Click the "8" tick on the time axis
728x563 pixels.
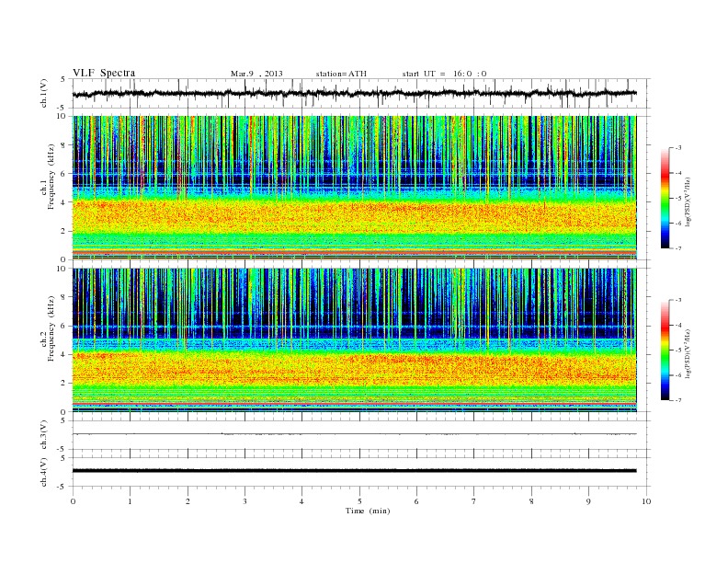[x=531, y=501]
